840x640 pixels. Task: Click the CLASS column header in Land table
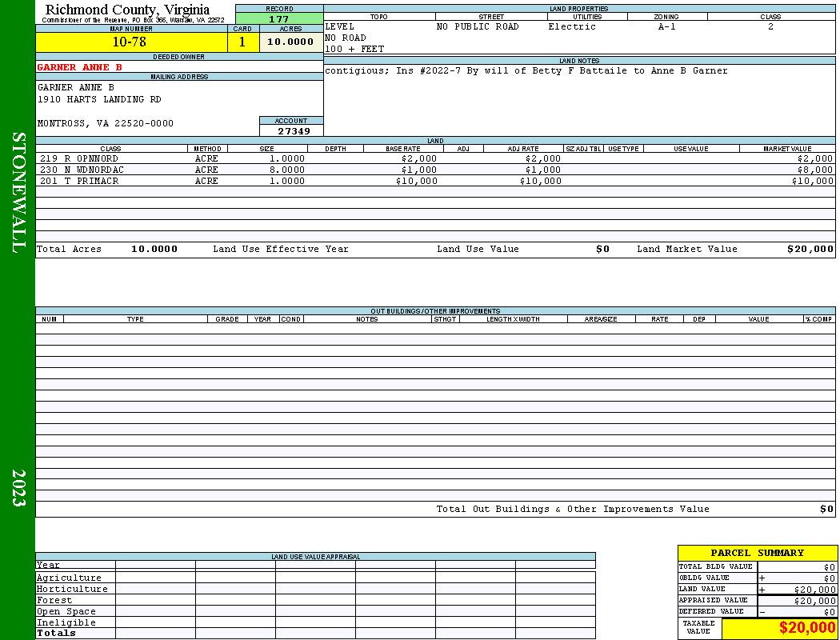pyautogui.click(x=111, y=148)
